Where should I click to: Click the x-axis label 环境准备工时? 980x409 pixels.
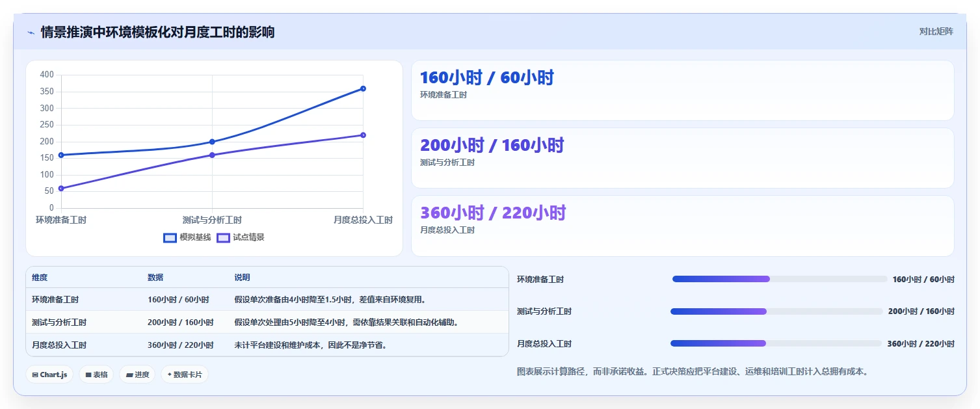click(x=61, y=220)
